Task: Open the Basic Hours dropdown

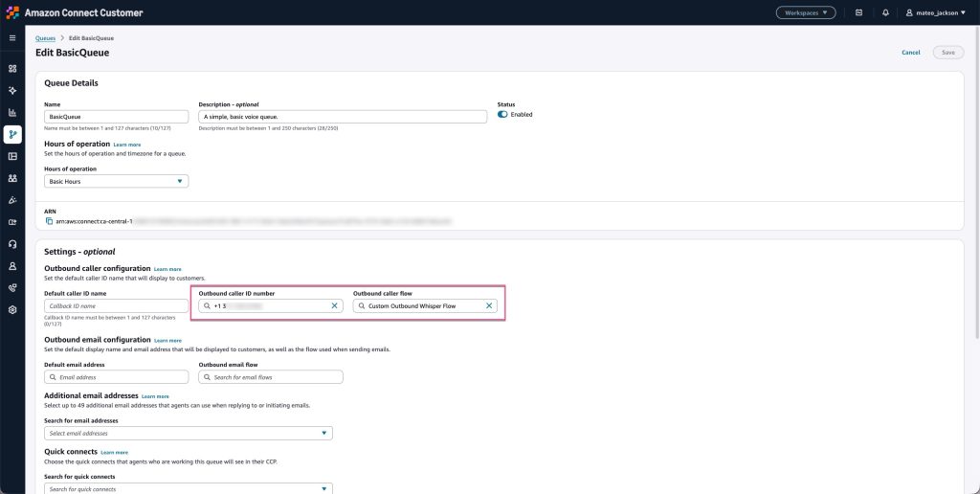Action: click(x=116, y=181)
